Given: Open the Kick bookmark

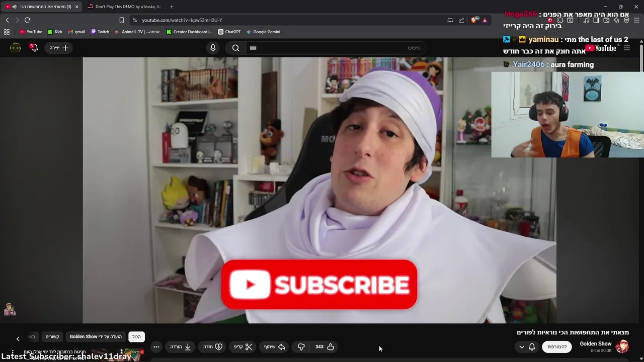Looking at the screenshot, I should tap(55, 32).
